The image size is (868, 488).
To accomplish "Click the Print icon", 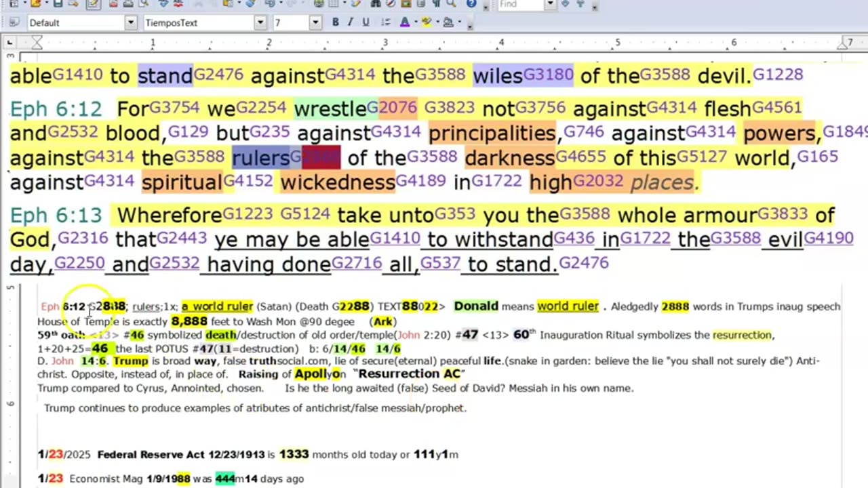I will pyautogui.click(x=127, y=3).
